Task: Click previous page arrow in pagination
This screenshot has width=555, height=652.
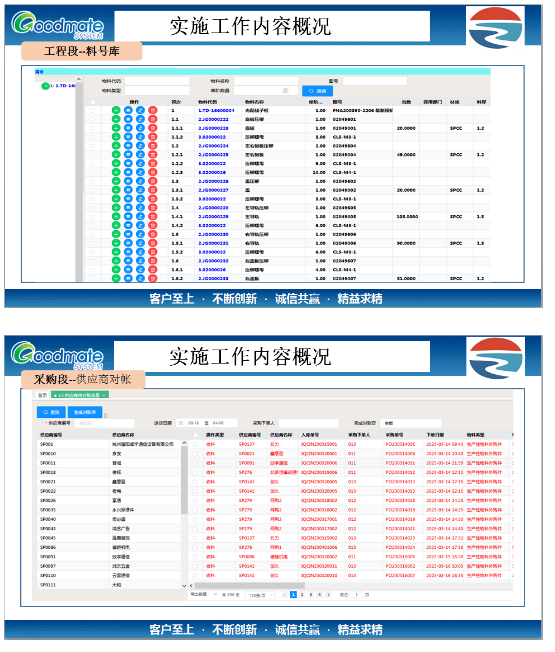Action: pyautogui.click(x=285, y=595)
